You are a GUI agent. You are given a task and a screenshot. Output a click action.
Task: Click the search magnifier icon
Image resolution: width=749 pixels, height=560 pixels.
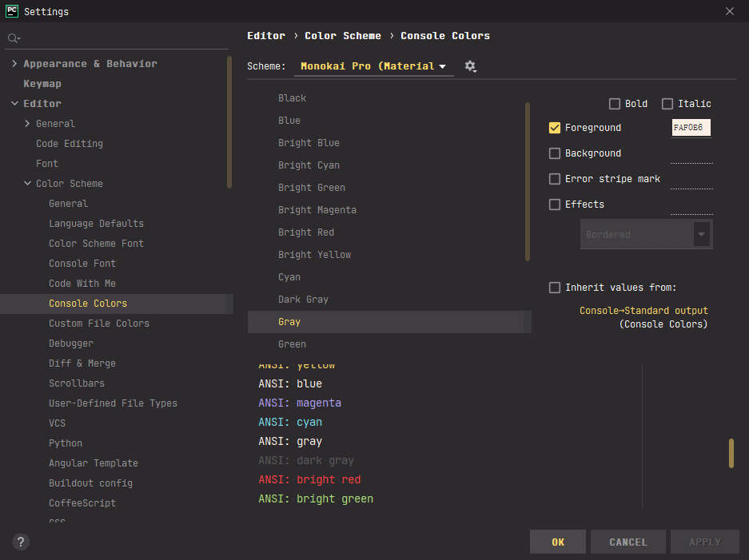13,38
